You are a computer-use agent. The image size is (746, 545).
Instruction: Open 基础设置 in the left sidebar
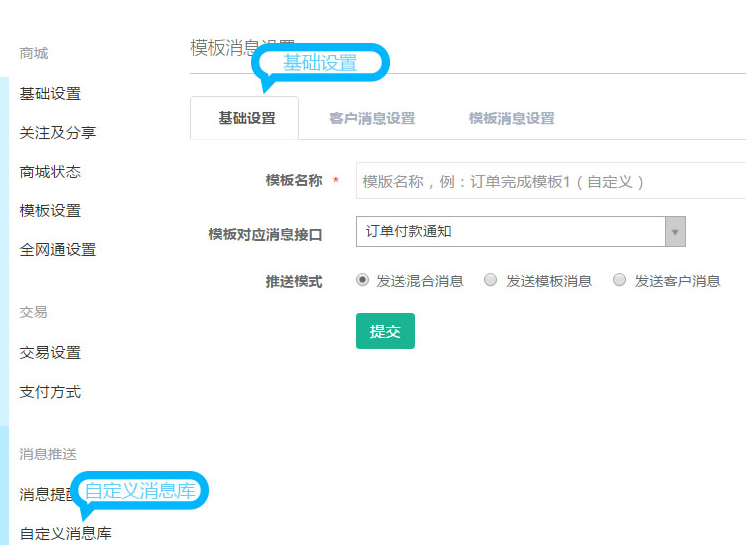pyautogui.click(x=50, y=94)
